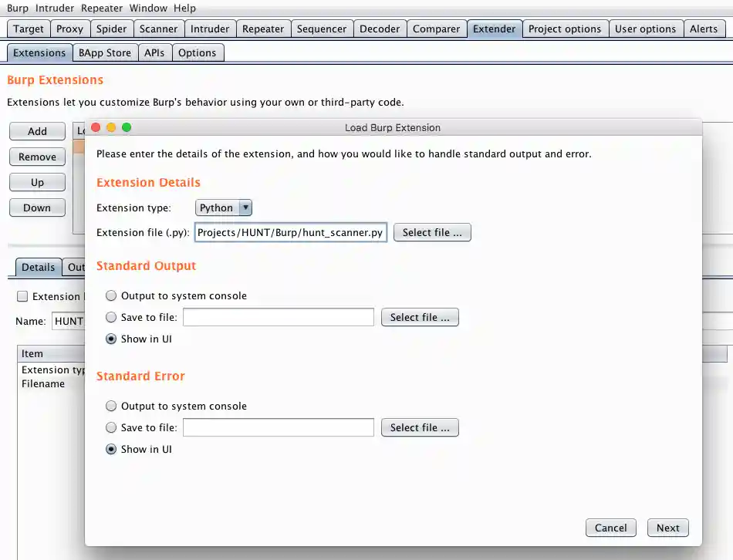Click Select file for the extension (.py)
The image size is (733, 560).
432,232
